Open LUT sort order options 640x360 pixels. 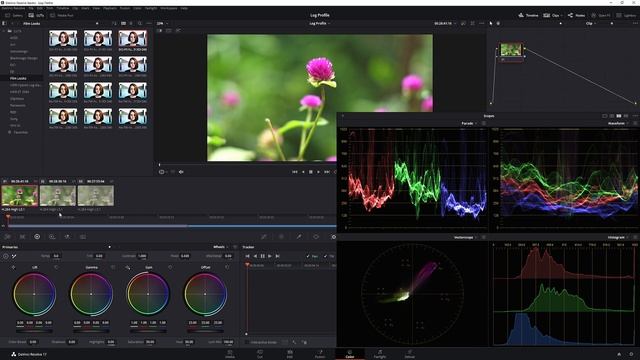114,24
